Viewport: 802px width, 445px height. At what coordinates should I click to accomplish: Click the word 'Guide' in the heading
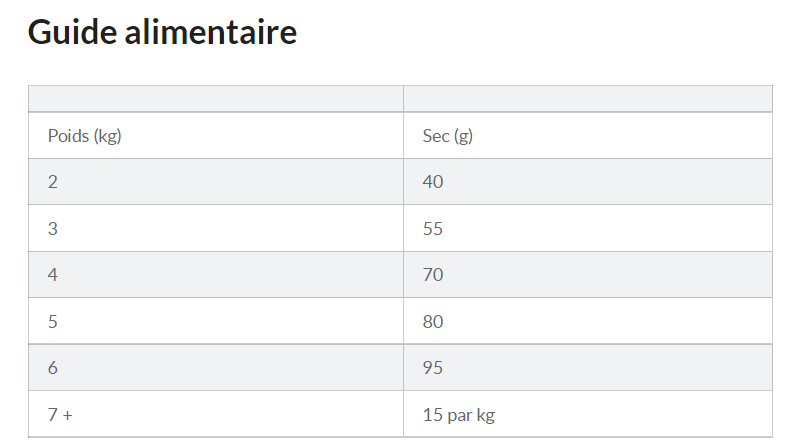coord(74,32)
